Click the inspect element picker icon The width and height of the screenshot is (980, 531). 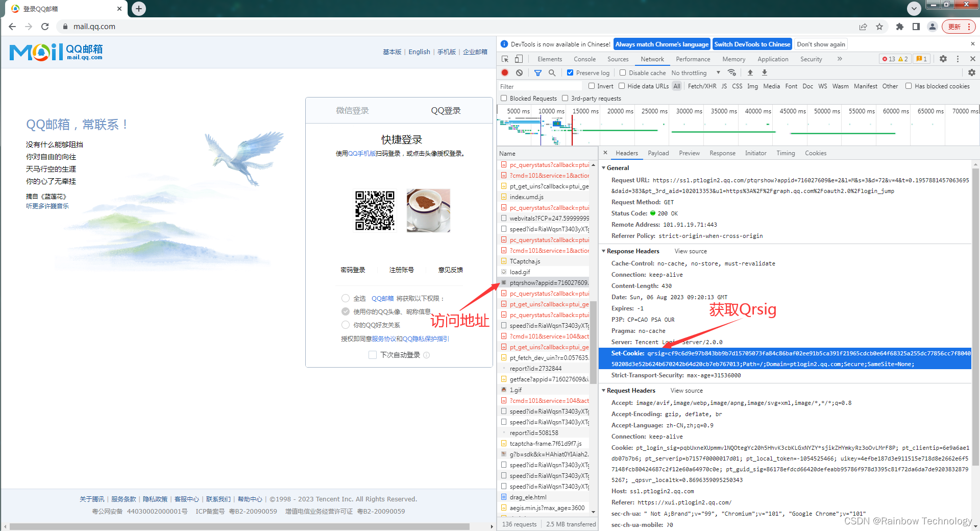point(505,59)
